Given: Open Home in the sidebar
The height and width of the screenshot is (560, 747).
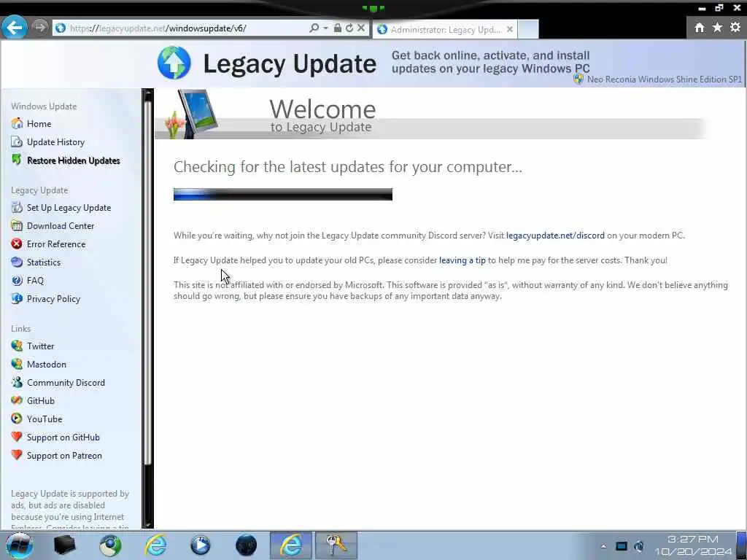Looking at the screenshot, I should (39, 124).
